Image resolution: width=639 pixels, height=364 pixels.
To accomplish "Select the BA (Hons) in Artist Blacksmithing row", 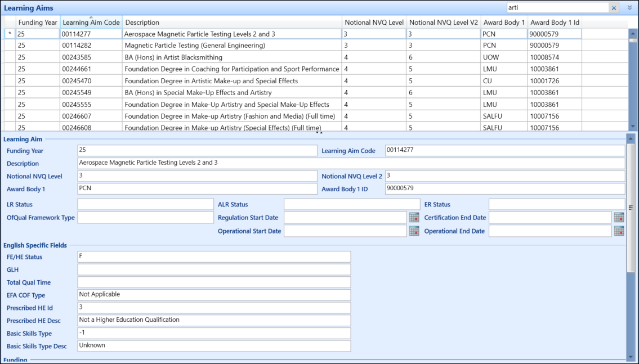I will [173, 57].
